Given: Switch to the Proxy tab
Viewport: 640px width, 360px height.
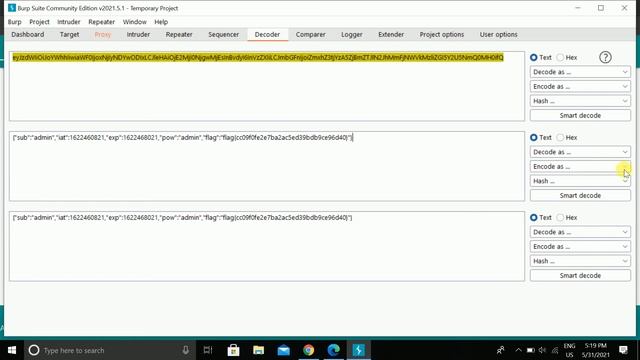Looking at the screenshot, I should [103, 35].
